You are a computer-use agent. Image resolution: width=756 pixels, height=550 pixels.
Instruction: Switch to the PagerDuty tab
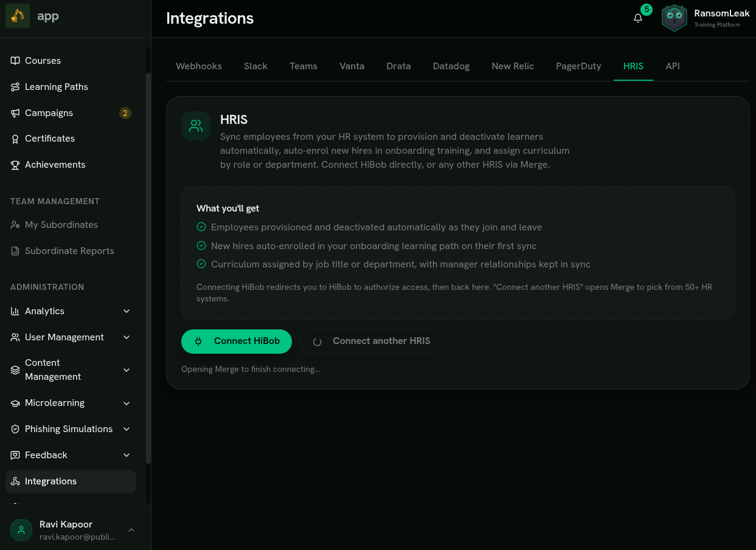(x=578, y=66)
